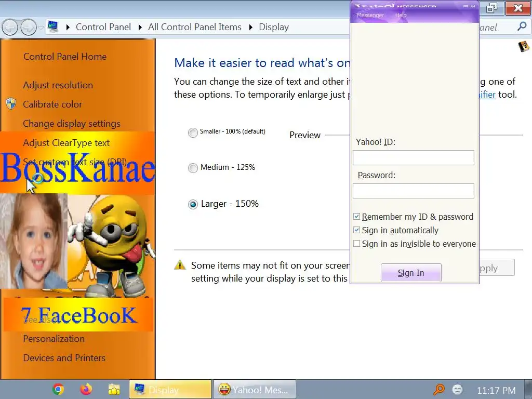Click the shield icon beside Calibrate color
The height and width of the screenshot is (399, 532).
11,104
